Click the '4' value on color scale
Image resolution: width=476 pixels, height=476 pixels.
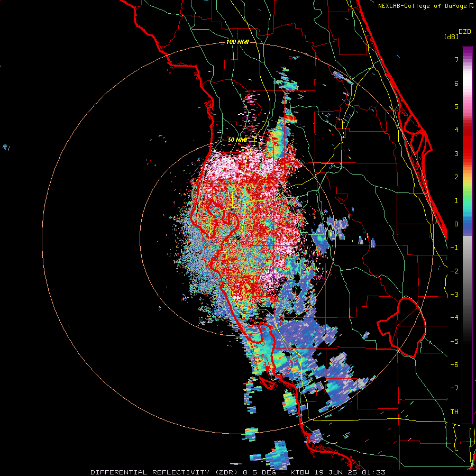click(x=456, y=130)
